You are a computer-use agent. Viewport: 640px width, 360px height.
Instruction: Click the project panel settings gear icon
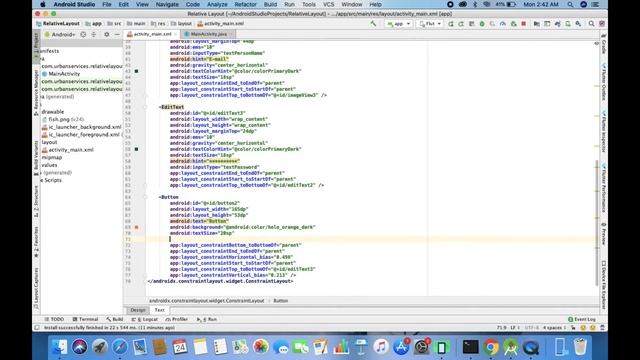click(107, 35)
